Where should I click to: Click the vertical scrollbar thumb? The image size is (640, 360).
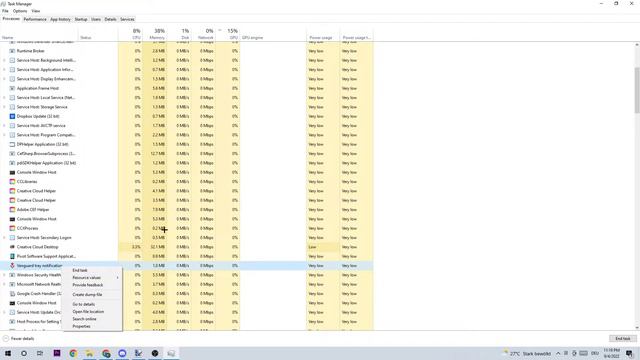pyautogui.click(x=637, y=90)
